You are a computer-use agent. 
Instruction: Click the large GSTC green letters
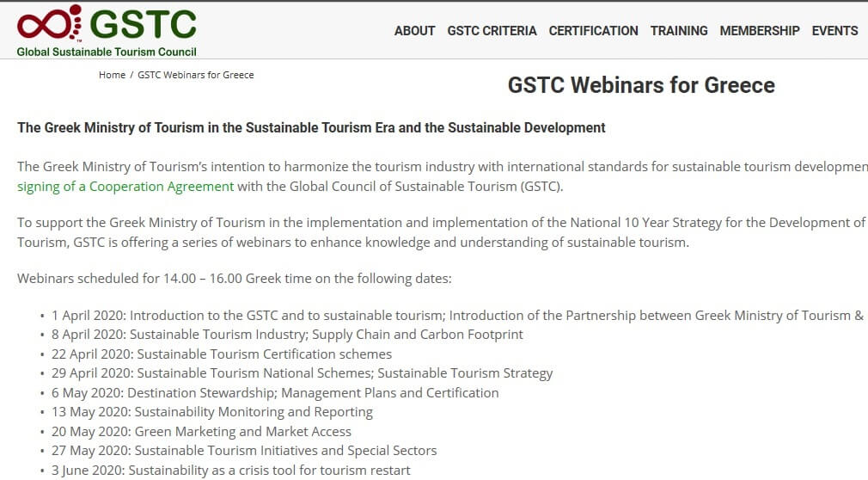[x=143, y=24]
